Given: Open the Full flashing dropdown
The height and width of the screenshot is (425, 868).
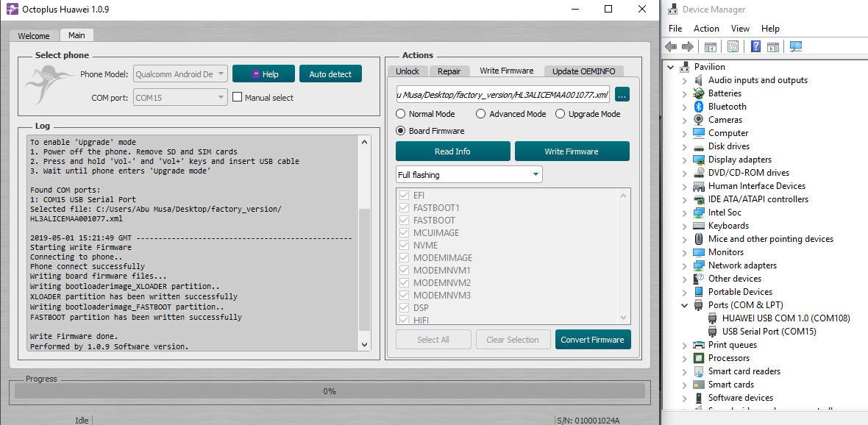Looking at the screenshot, I should 469,175.
